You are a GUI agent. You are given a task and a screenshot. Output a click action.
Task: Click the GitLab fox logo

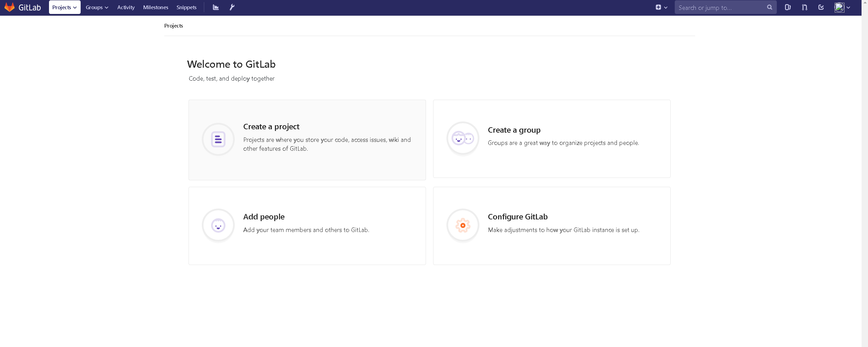coord(10,7)
